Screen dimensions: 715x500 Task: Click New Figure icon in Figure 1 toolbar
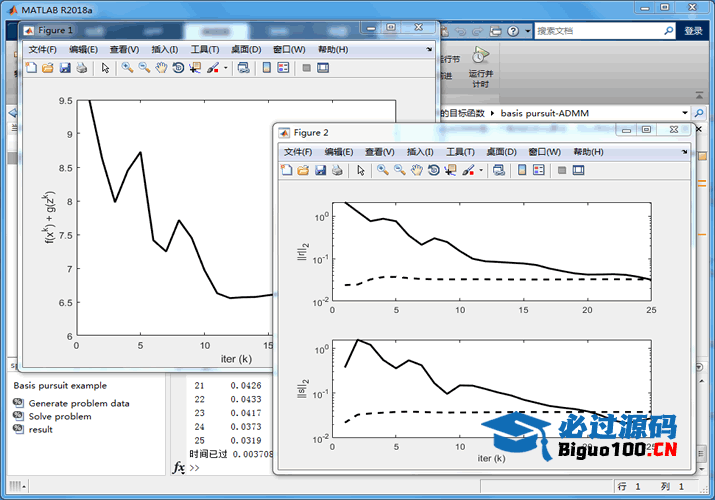(31, 68)
